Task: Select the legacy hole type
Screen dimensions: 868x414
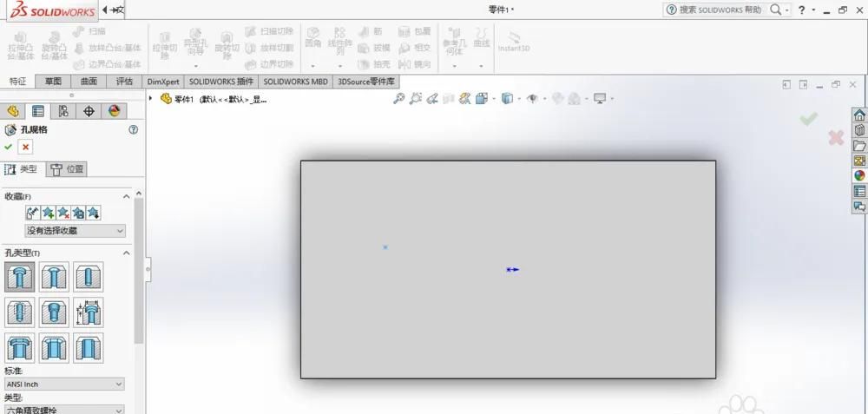Action: click(88, 312)
